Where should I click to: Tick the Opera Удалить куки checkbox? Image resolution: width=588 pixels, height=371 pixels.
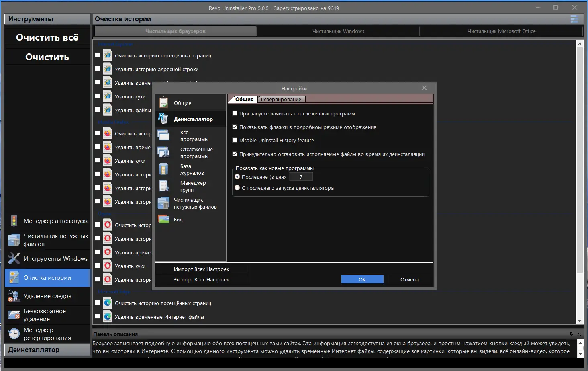click(98, 266)
